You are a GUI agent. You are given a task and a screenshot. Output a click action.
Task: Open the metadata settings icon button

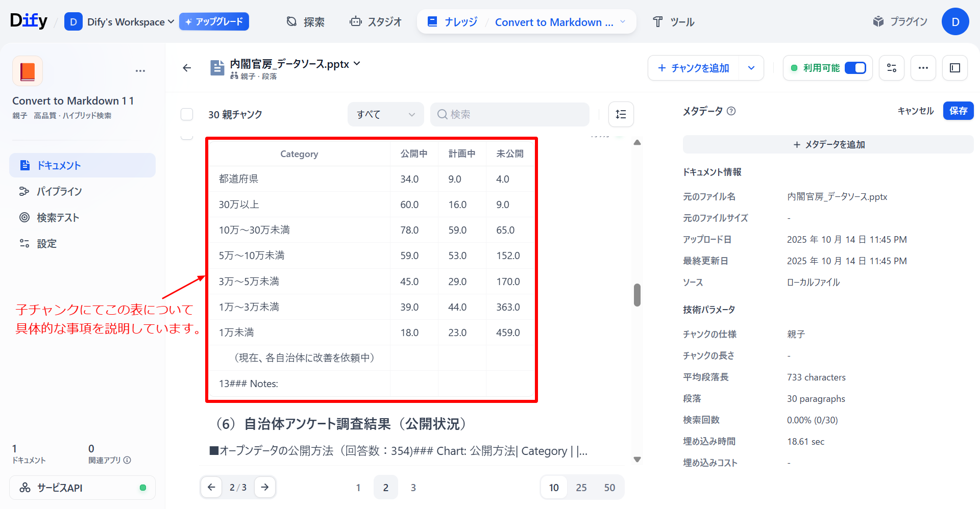point(892,68)
